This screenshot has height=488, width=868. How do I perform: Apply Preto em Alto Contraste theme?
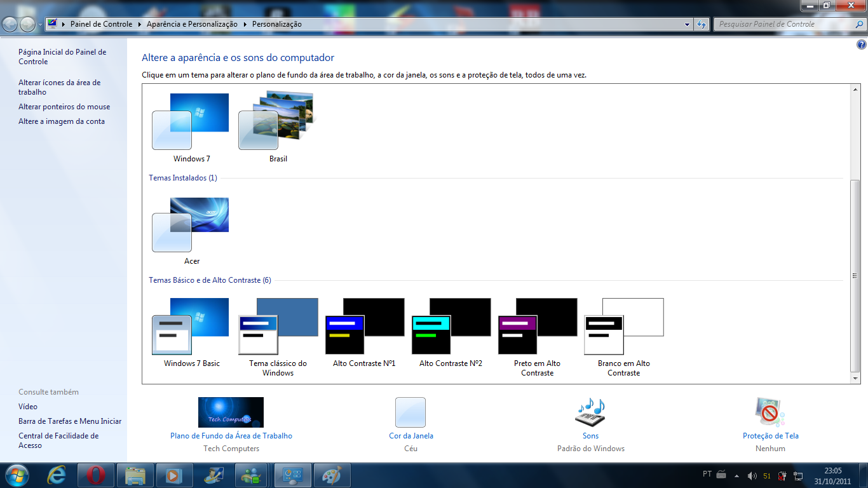[537, 337]
